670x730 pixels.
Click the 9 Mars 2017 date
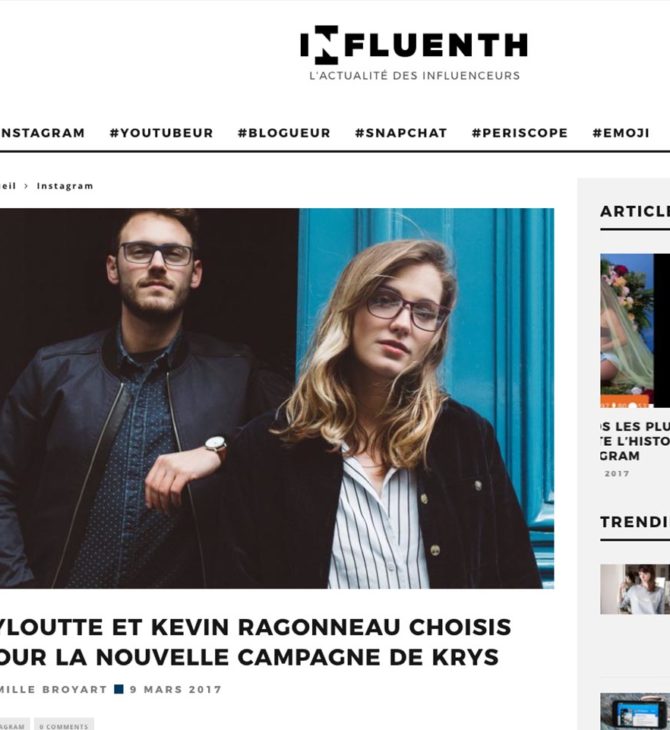[176, 689]
